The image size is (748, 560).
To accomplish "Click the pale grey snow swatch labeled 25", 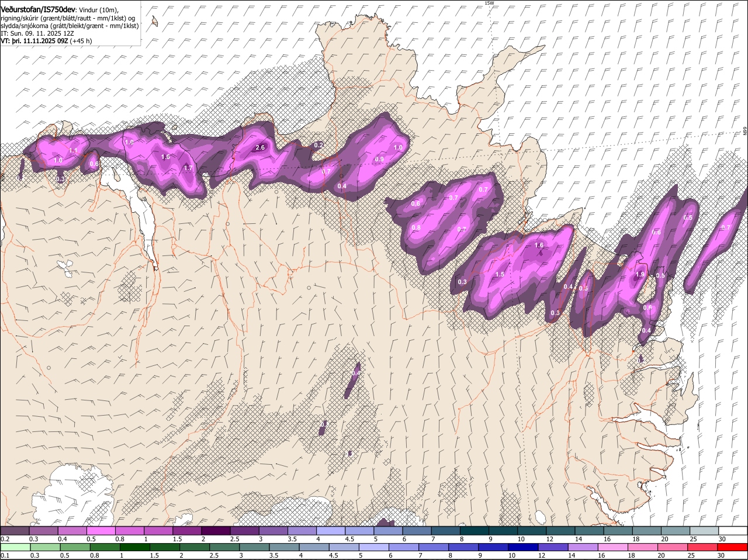I will pos(704,530).
